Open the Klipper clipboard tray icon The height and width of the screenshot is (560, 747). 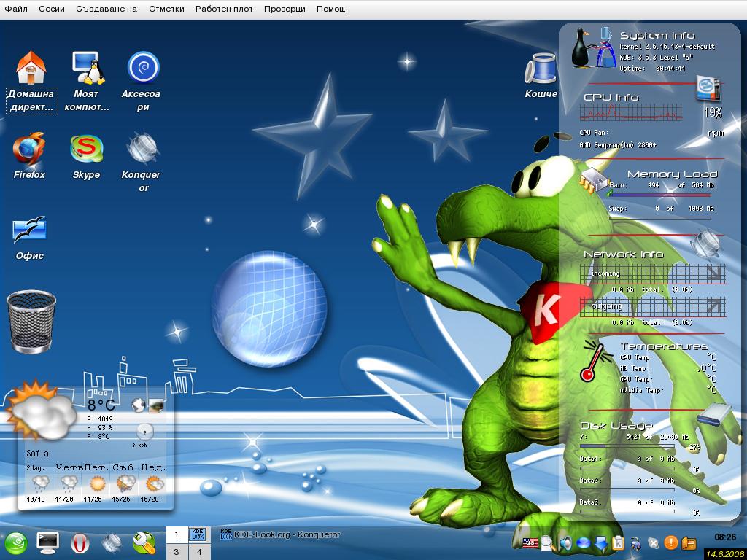click(x=619, y=542)
